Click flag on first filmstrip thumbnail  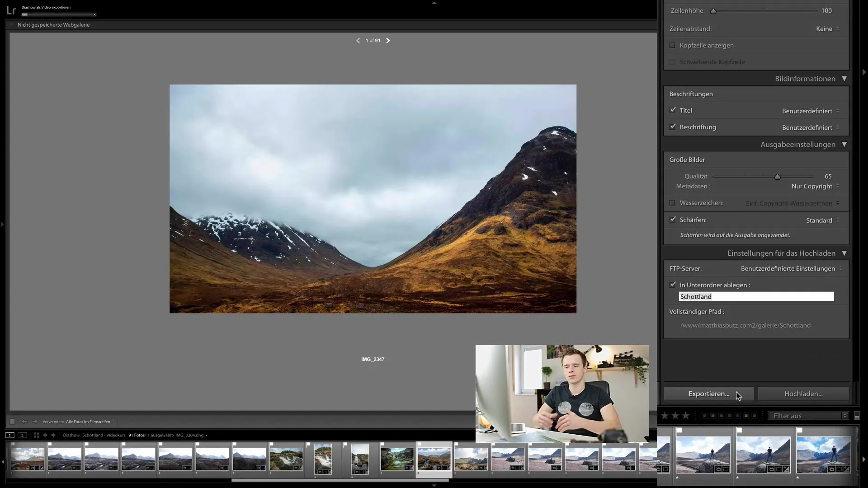tap(13, 445)
